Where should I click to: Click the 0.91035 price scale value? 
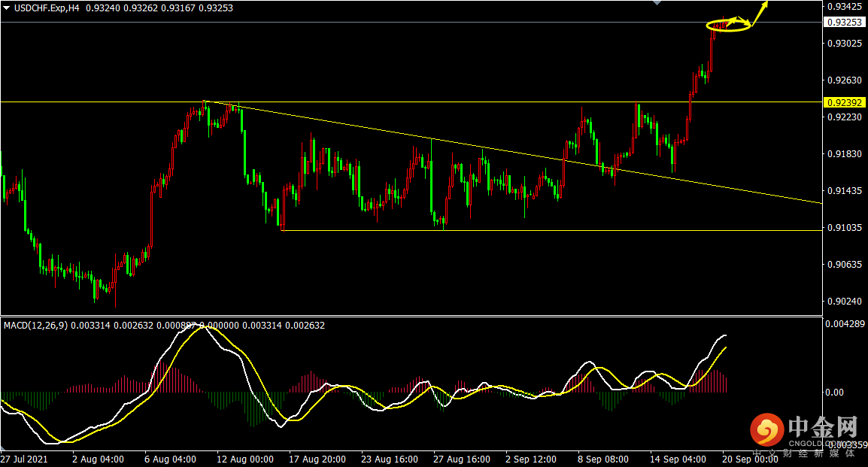point(844,227)
